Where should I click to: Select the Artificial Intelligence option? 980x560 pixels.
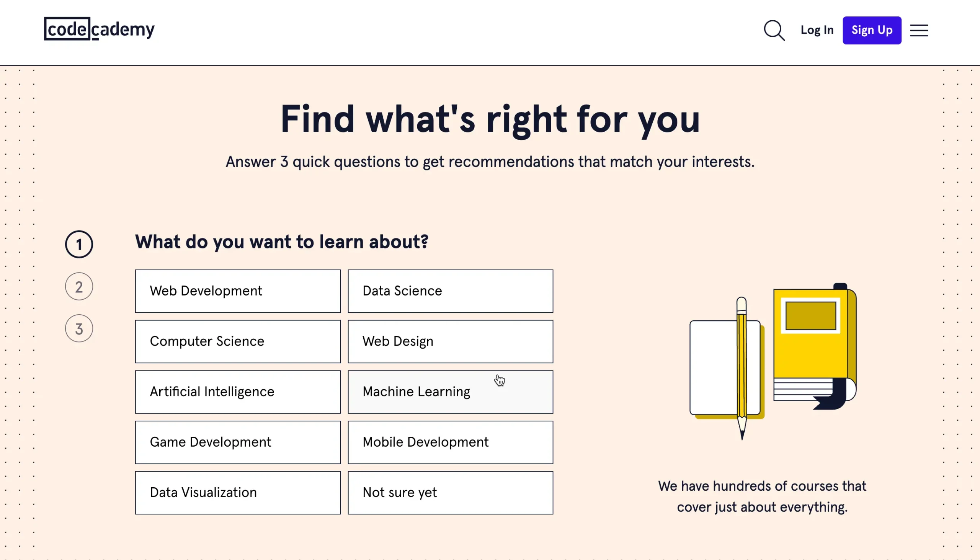[238, 392]
